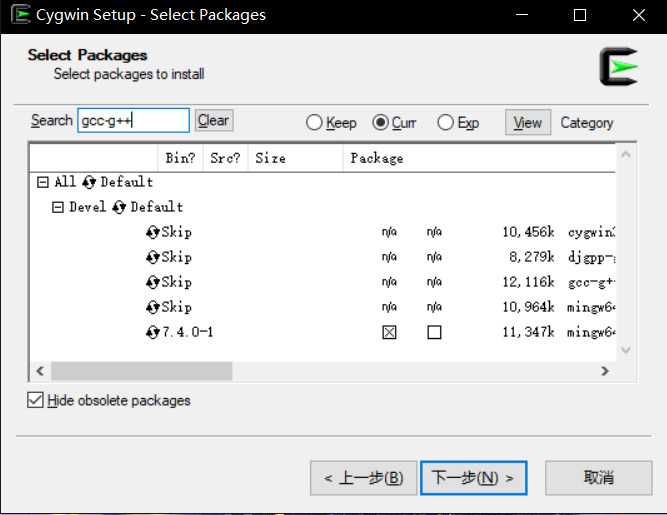Click the Cygwin logo in the title bar
The width and height of the screenshot is (667, 515).
coord(21,14)
